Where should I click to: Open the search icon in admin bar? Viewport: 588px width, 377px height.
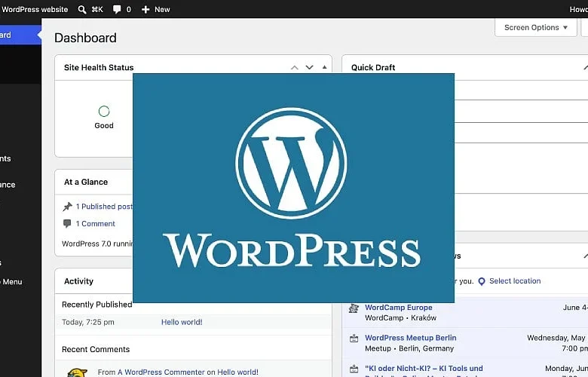[82, 9]
